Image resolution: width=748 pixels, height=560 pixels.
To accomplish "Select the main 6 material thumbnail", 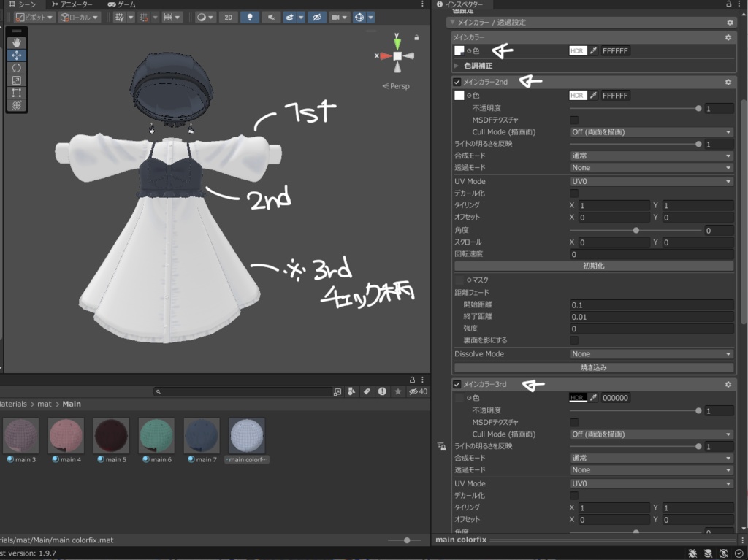I will click(156, 436).
